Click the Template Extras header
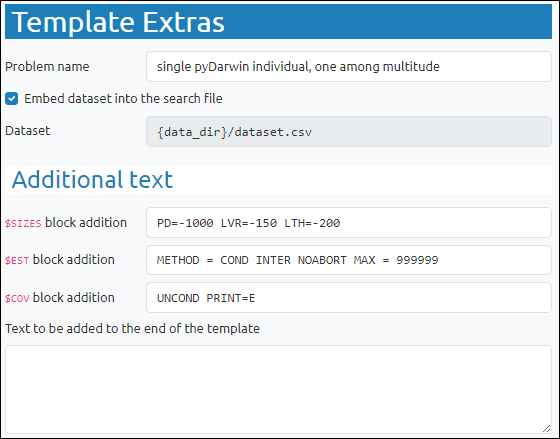 (x=278, y=22)
